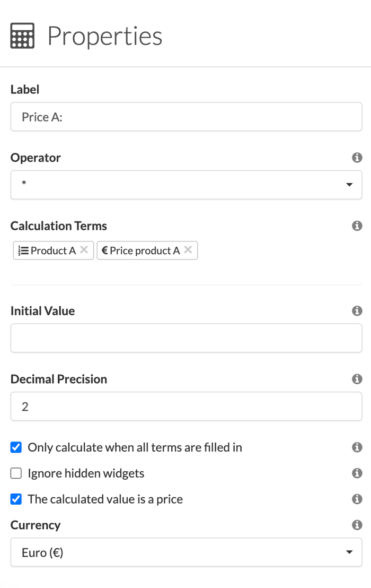The height and width of the screenshot is (588, 371).
Task: Click the Calculation Terms label
Action: [58, 226]
